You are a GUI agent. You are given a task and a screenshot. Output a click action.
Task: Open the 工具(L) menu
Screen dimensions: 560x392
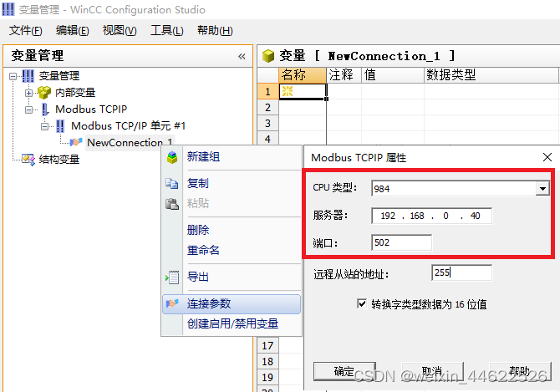167,31
